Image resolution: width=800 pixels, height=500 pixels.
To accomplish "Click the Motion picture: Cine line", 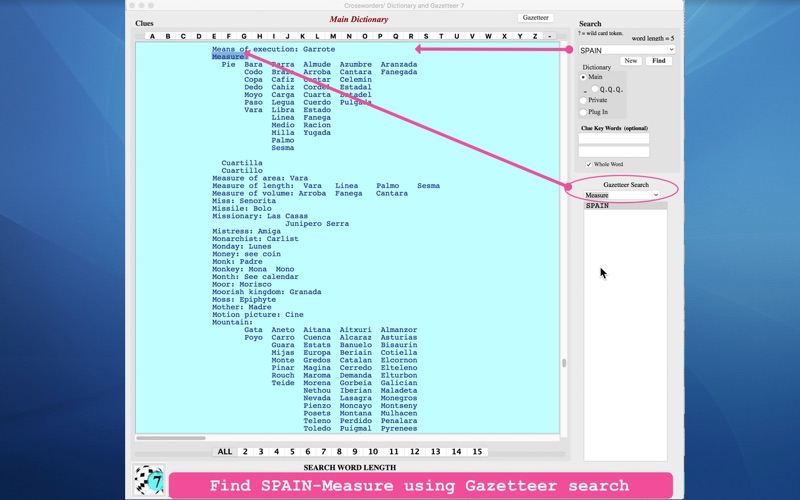I will click(258, 315).
